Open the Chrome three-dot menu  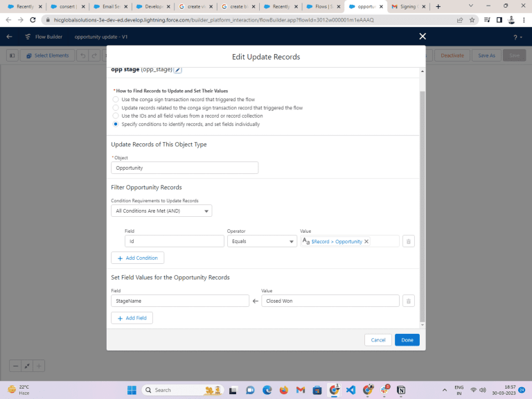point(524,20)
